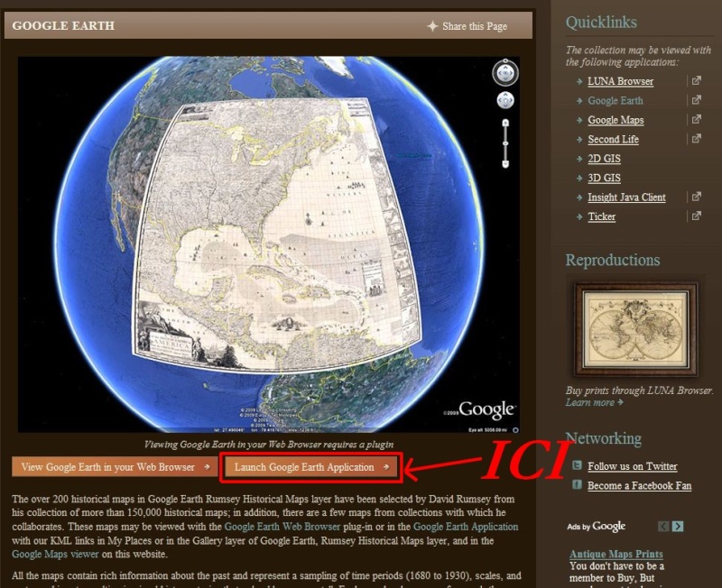The image size is (722, 588).
Task: Click Follow us on Twitter link
Action: [x=633, y=466]
